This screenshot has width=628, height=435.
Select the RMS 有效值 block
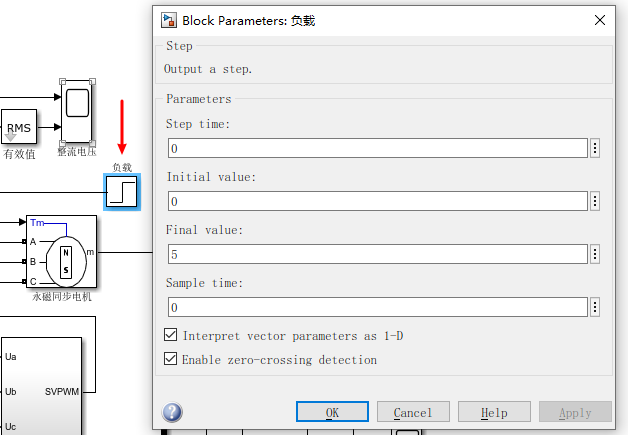tap(19, 128)
